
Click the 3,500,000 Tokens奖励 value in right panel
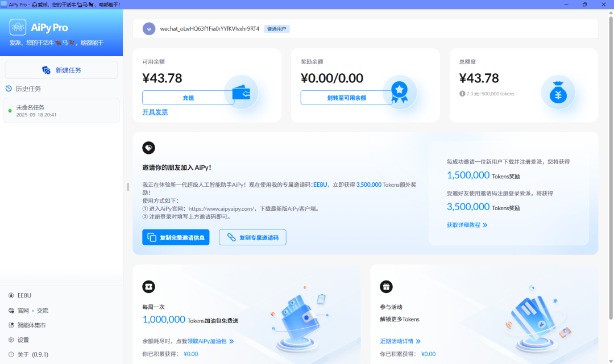point(484,207)
